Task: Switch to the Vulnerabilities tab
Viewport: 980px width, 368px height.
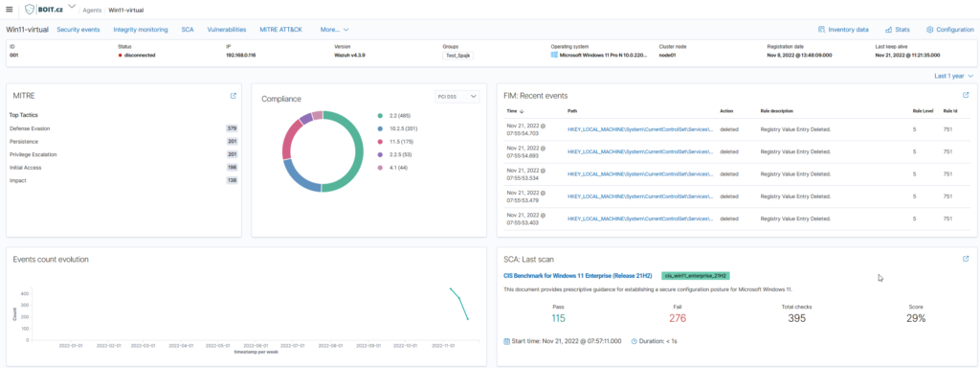Action: [226, 30]
